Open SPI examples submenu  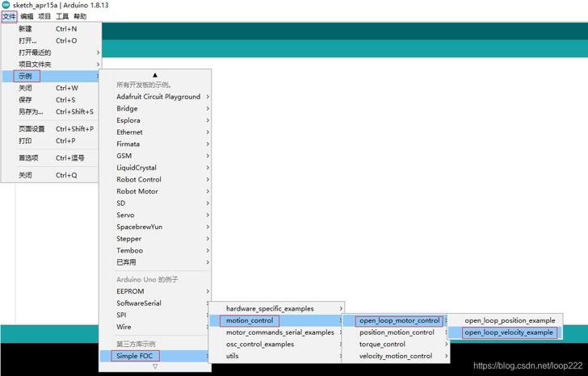coord(155,315)
